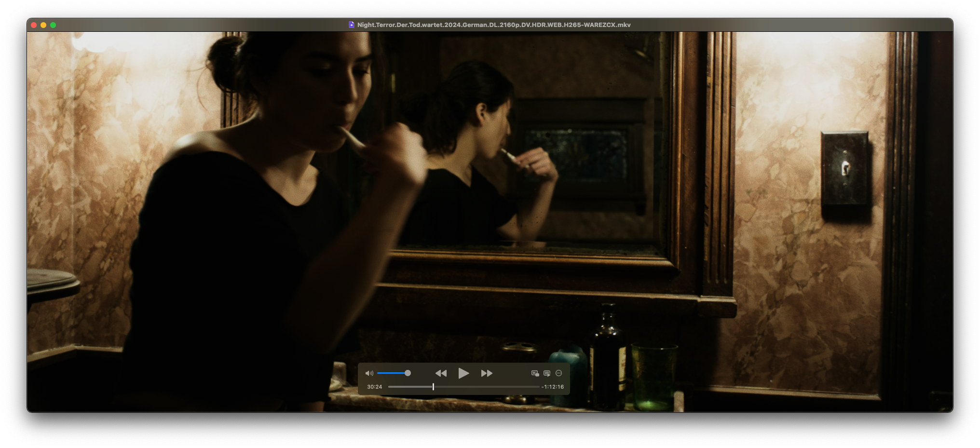Close the player window with the red button
Screen dimensions: 980x448
34,25
